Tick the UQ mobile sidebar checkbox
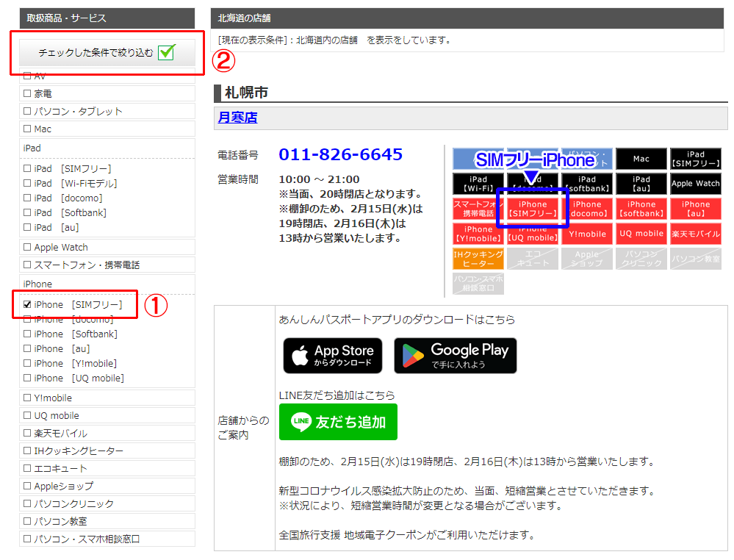This screenshot has height=560, width=734. pyautogui.click(x=27, y=416)
